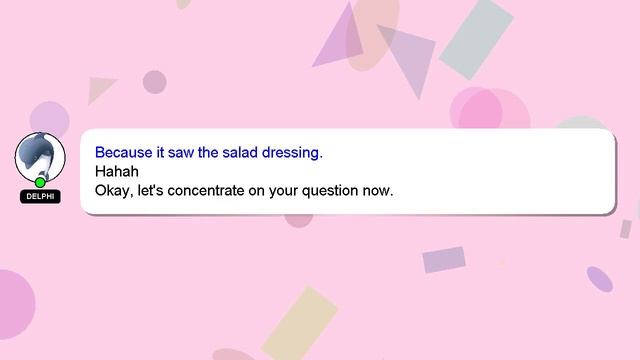
Task: Click the purple oval shape at the lower right
Action: click(600, 279)
